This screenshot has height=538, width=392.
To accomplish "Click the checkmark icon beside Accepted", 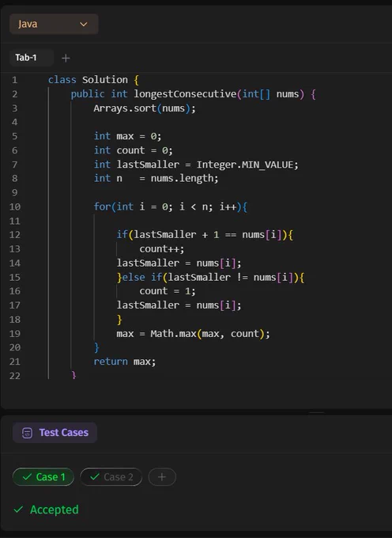I will pyautogui.click(x=18, y=510).
